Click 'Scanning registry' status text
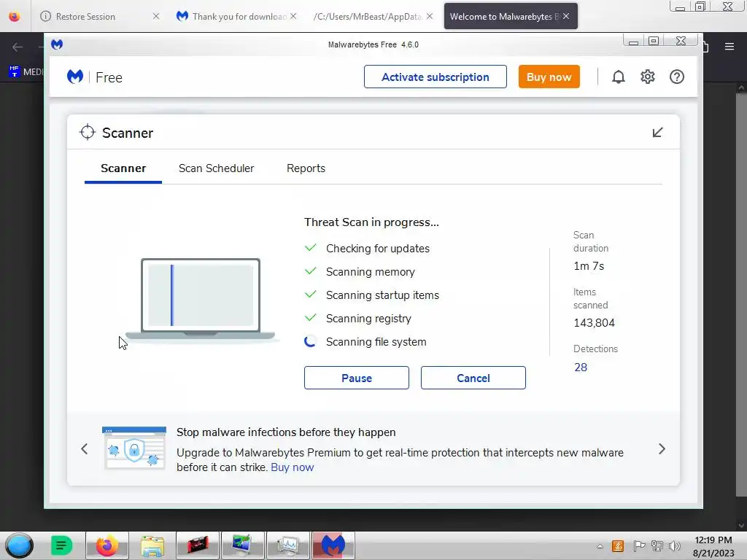 pos(368,319)
